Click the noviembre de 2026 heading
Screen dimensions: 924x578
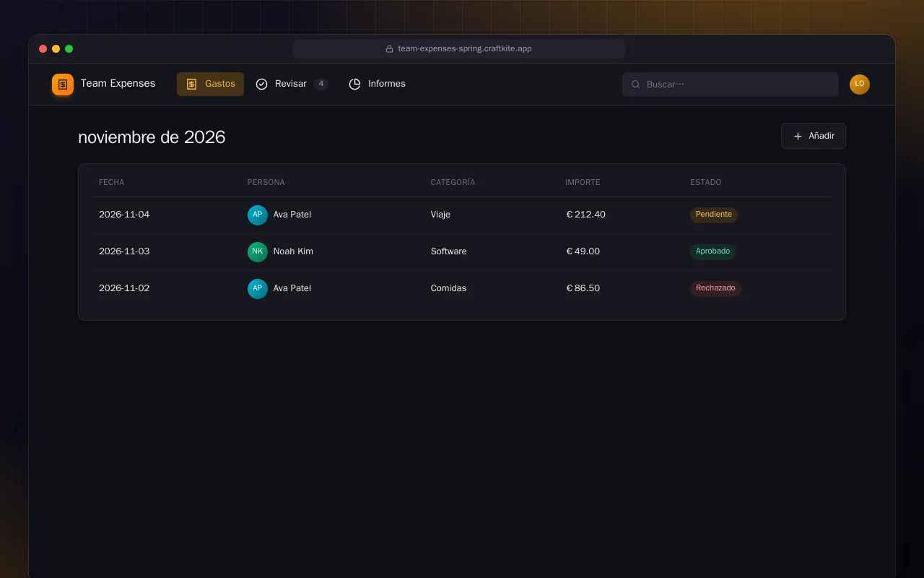point(152,137)
